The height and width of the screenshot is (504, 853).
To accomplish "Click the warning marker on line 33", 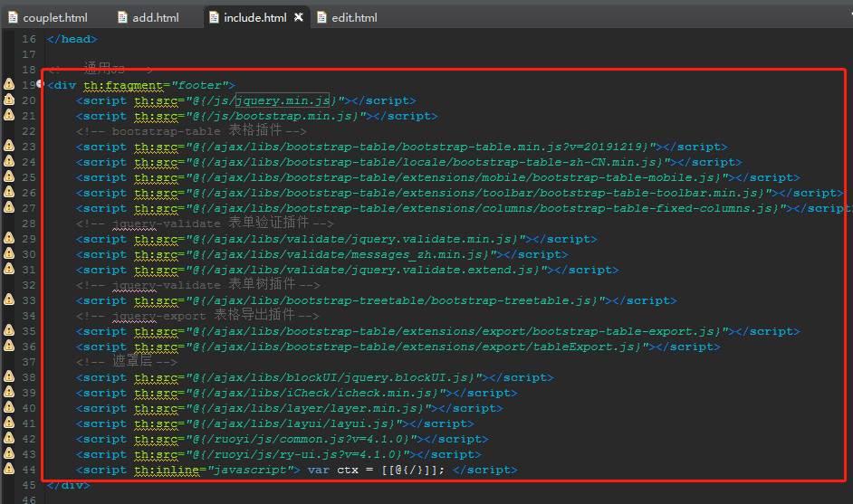I will (9, 299).
